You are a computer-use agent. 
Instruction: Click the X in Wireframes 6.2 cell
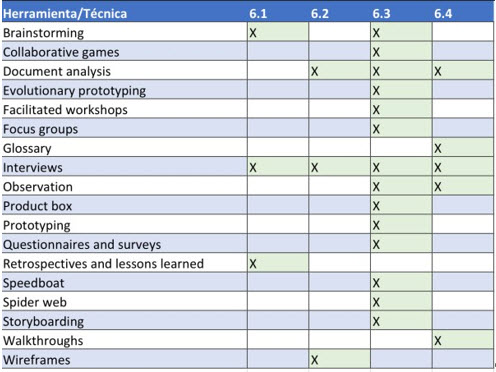[314, 360]
